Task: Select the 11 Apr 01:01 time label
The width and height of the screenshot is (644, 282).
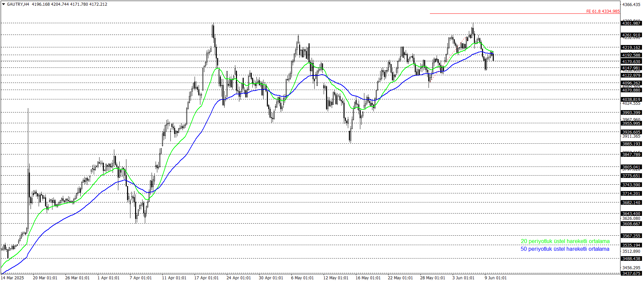Action: coord(174,278)
